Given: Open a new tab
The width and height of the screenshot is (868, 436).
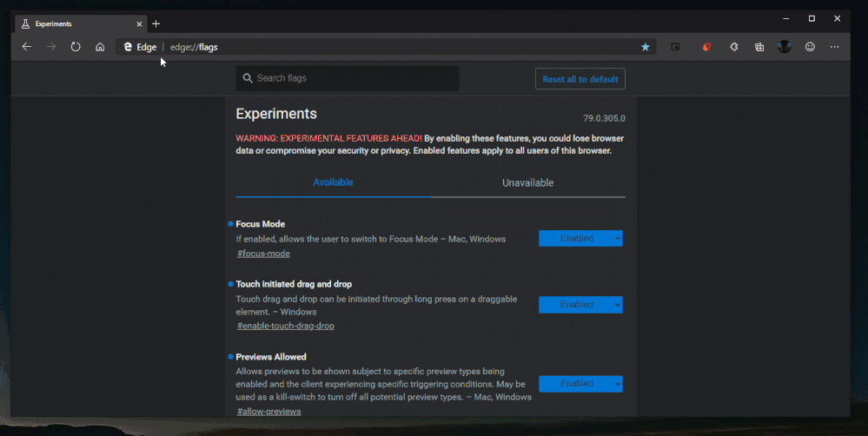Looking at the screenshot, I should 156,23.
